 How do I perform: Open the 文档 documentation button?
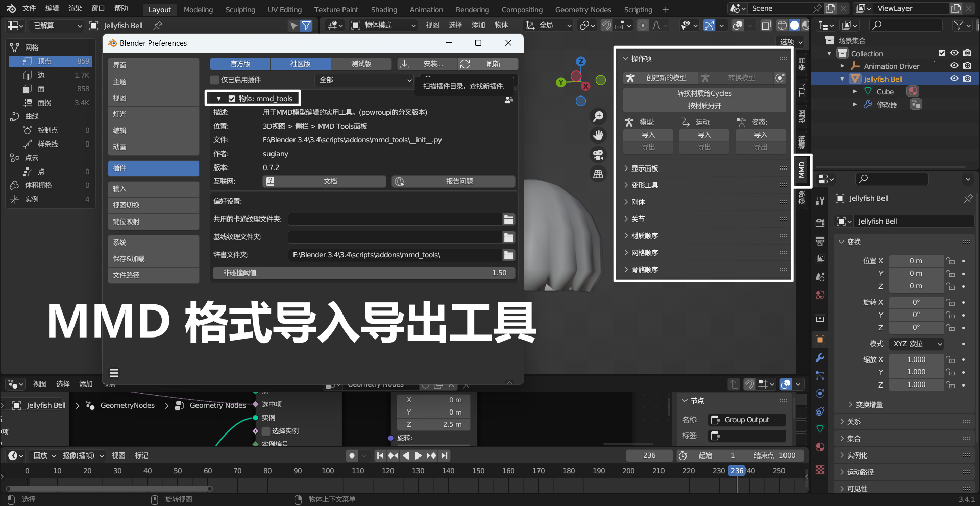pyautogui.click(x=324, y=181)
